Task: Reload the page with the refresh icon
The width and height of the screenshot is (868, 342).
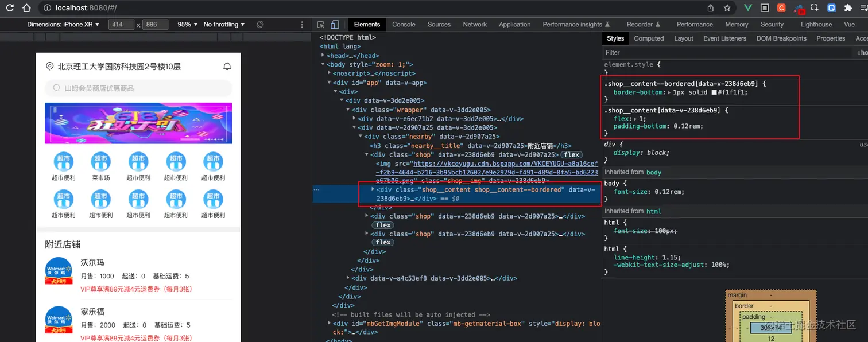Action: (10, 8)
